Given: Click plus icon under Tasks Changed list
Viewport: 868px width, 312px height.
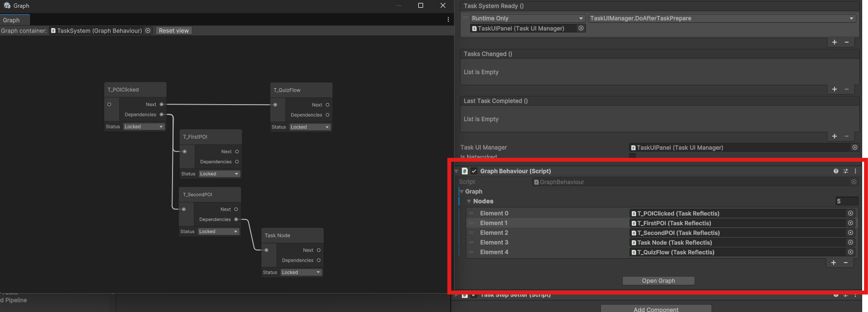Looking at the screenshot, I should tap(835, 89).
